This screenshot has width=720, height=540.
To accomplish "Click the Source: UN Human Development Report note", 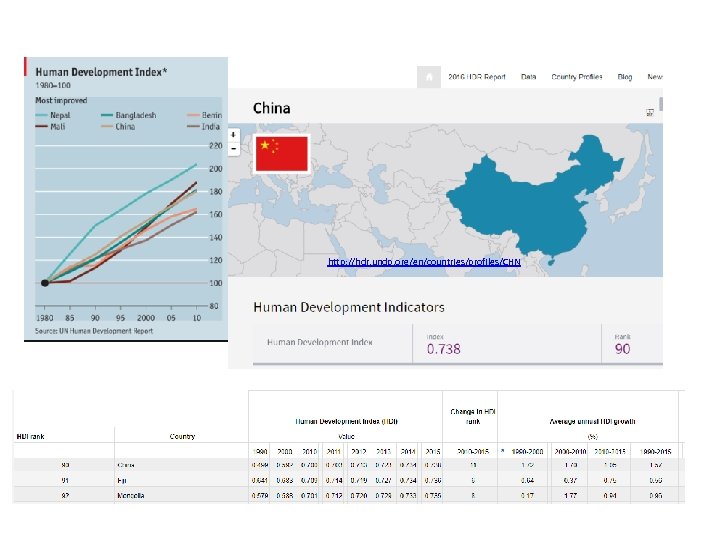I will pos(94,331).
